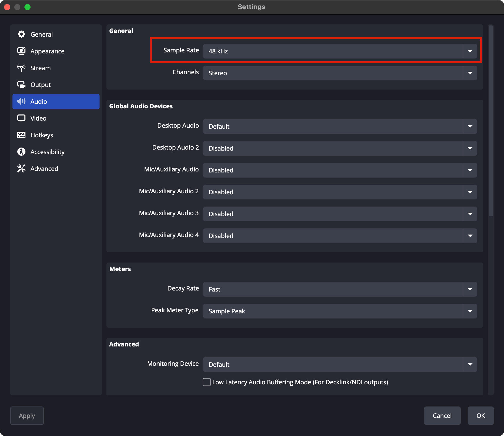504x436 pixels.
Task: Expand Mic/Auxiliary Audio dropdown
Action: 340,170
